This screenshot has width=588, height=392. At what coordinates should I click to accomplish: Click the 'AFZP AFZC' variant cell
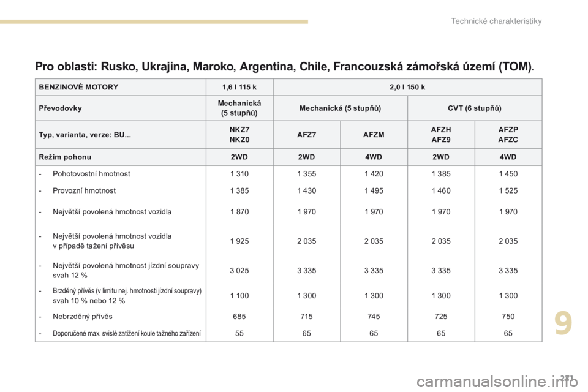508,135
